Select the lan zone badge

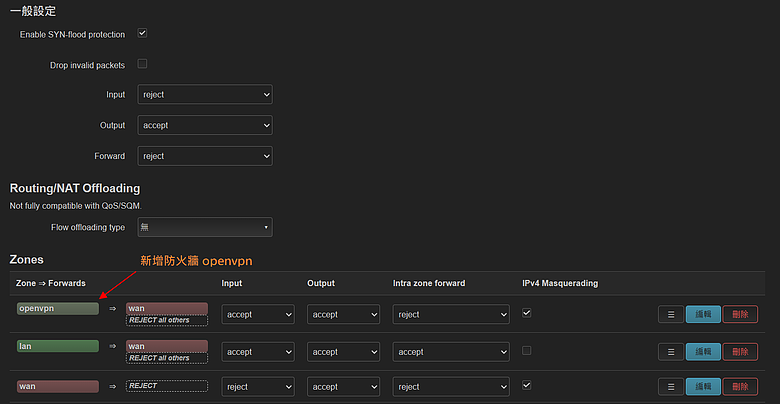click(58, 346)
